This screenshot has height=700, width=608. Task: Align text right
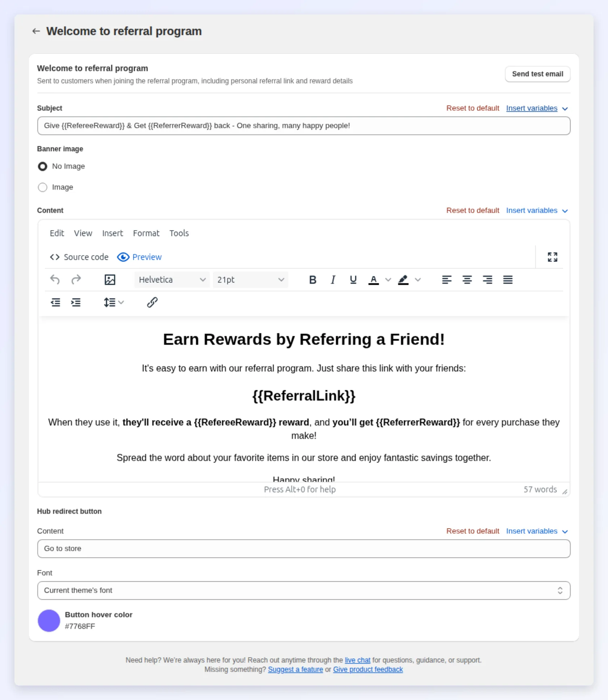coord(487,280)
